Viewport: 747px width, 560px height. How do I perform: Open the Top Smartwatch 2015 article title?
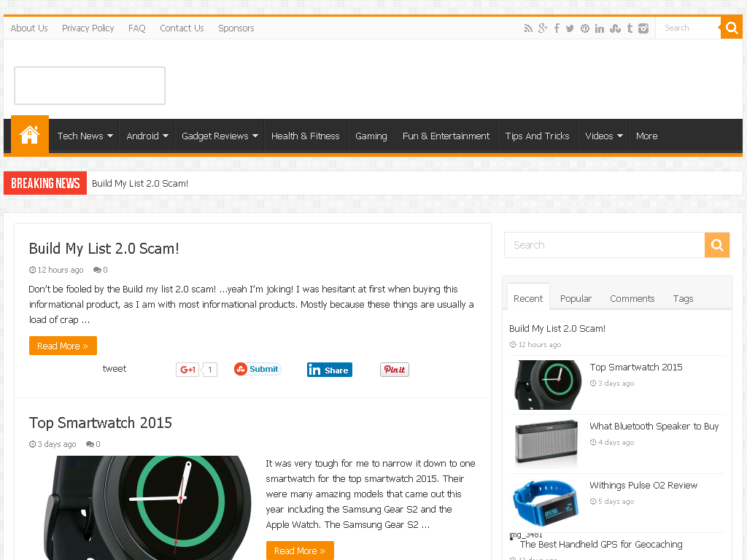[x=101, y=423]
